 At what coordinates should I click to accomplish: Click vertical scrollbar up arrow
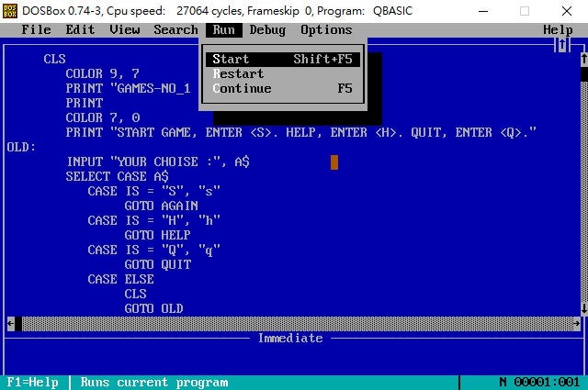[x=584, y=60]
